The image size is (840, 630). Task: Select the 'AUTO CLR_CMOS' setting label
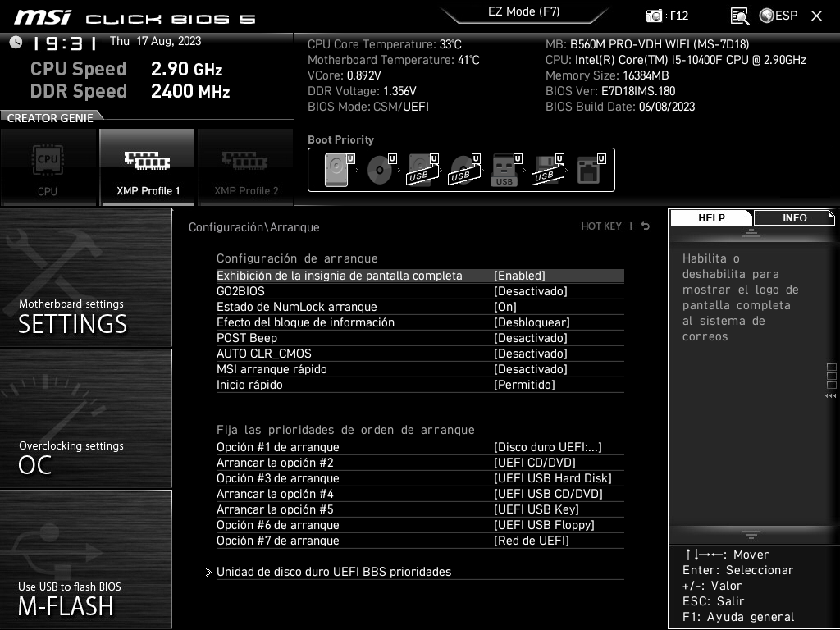264,353
